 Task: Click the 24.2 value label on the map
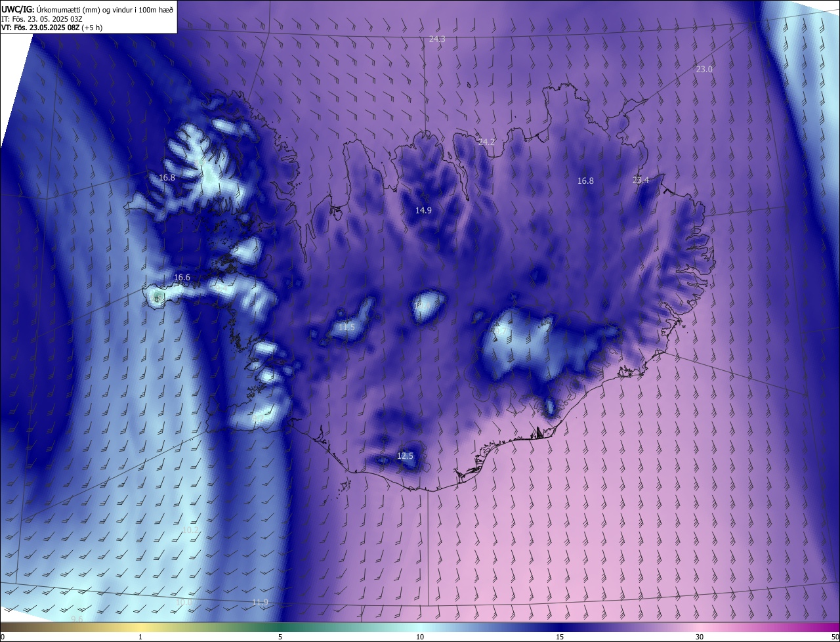point(486,142)
